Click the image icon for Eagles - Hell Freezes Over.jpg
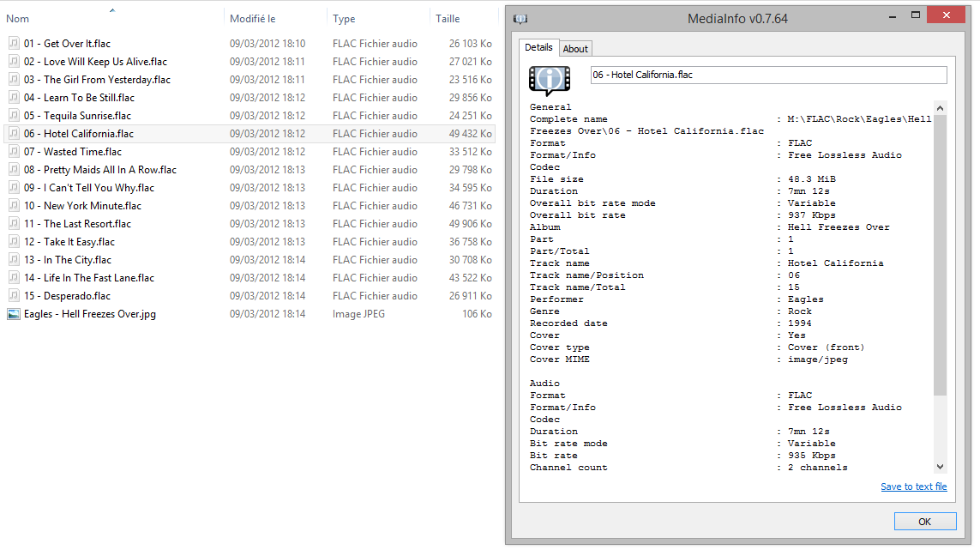The width and height of the screenshot is (980, 556). (12, 313)
